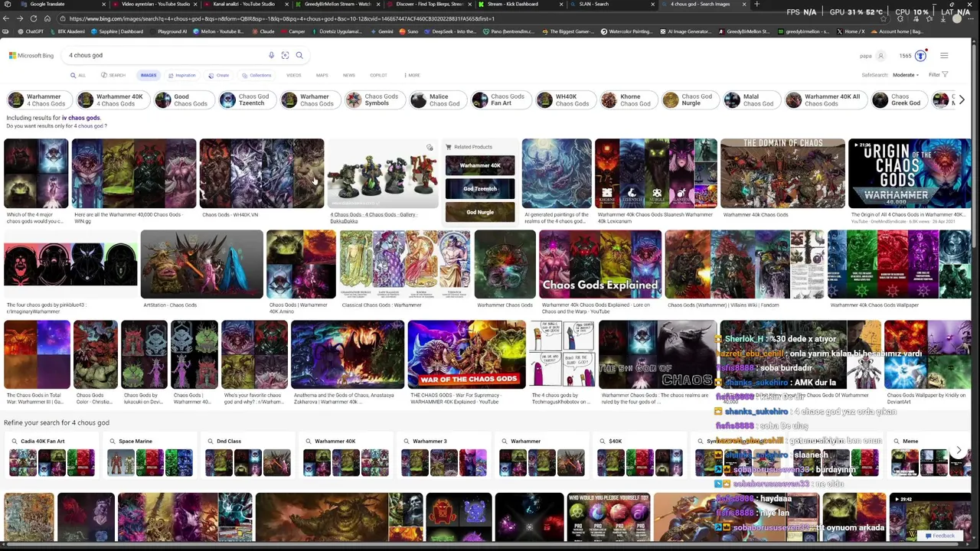Open Gemini bookmark
This screenshot has height=551, width=980.
(x=381, y=31)
